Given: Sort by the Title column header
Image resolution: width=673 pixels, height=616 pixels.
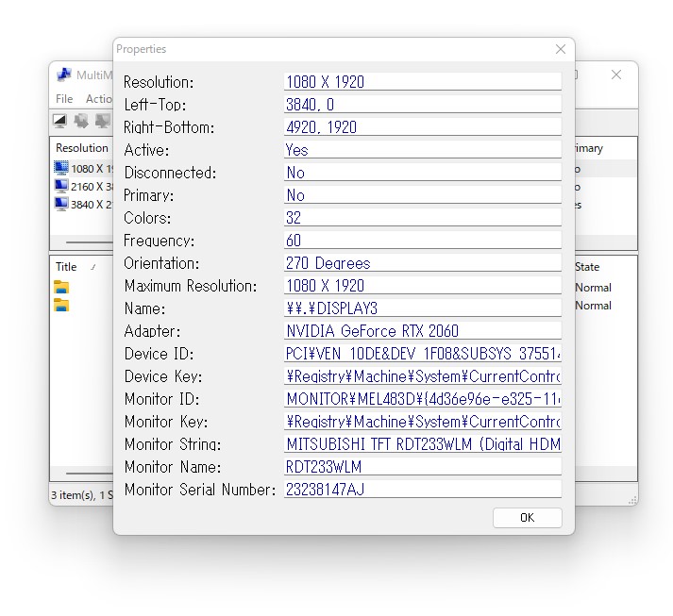Looking at the screenshot, I should (66, 267).
